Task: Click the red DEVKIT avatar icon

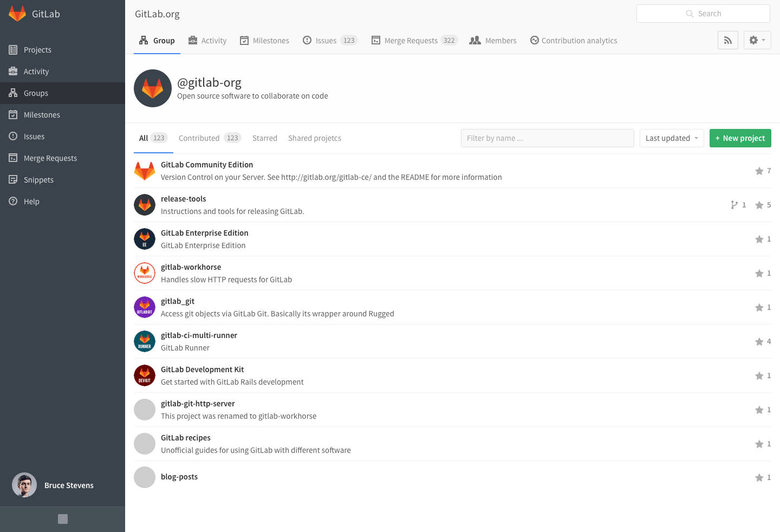Action: click(145, 375)
